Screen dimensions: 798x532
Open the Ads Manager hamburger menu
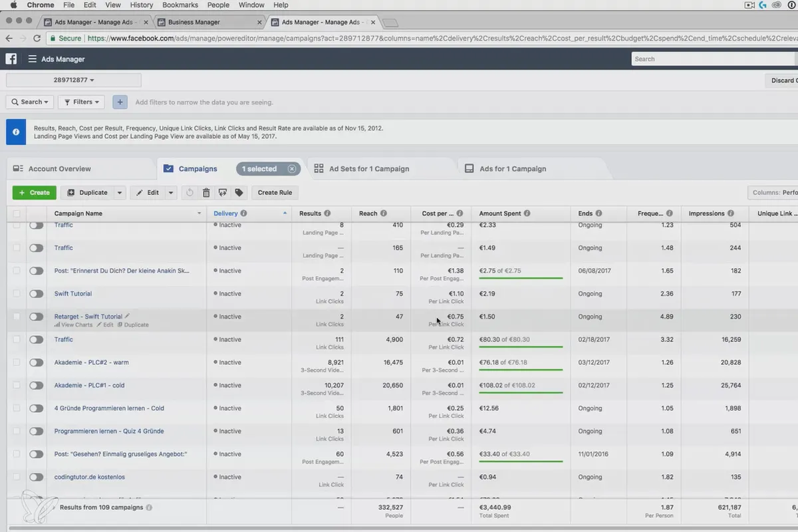pos(32,59)
